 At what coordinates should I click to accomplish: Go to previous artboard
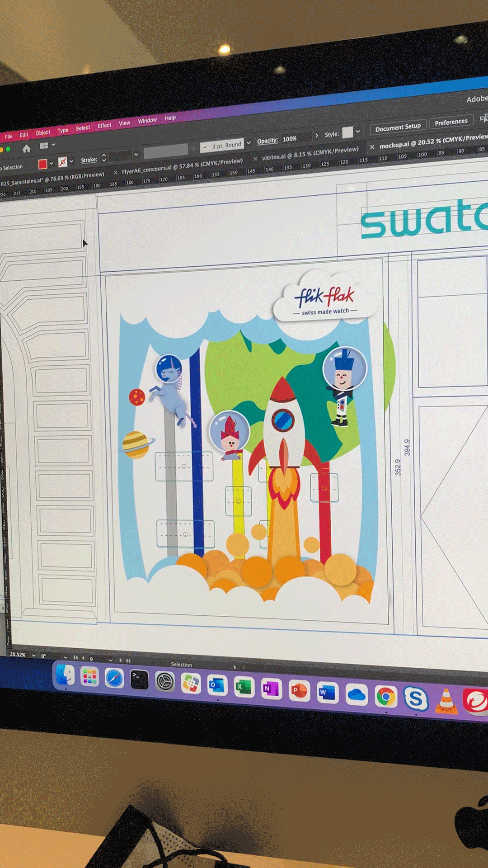83,658
